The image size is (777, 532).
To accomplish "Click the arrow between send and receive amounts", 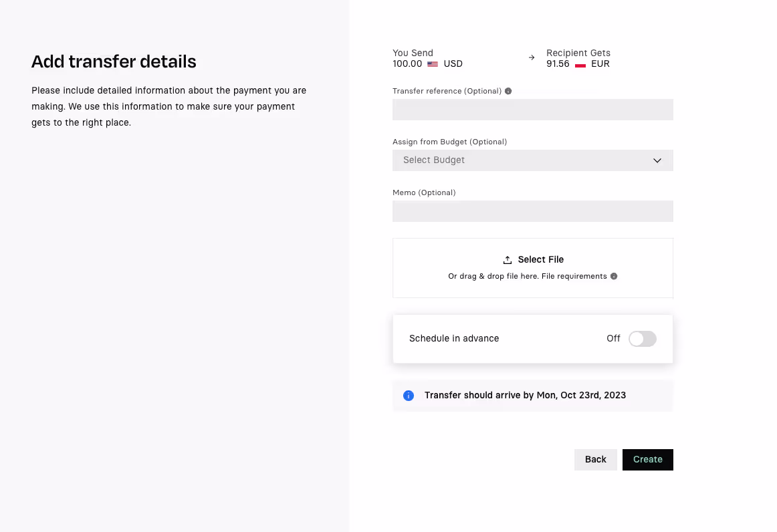I will tap(532, 58).
